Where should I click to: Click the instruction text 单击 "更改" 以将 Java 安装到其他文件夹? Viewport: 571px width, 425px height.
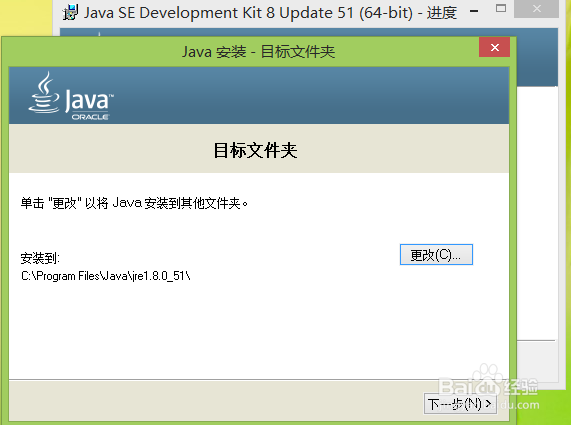point(134,203)
